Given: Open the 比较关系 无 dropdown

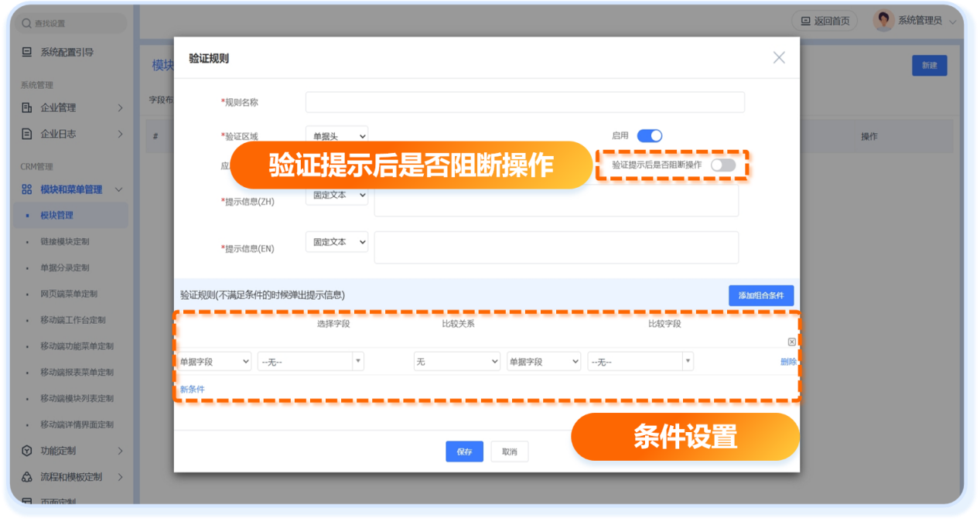Looking at the screenshot, I should tap(456, 362).
